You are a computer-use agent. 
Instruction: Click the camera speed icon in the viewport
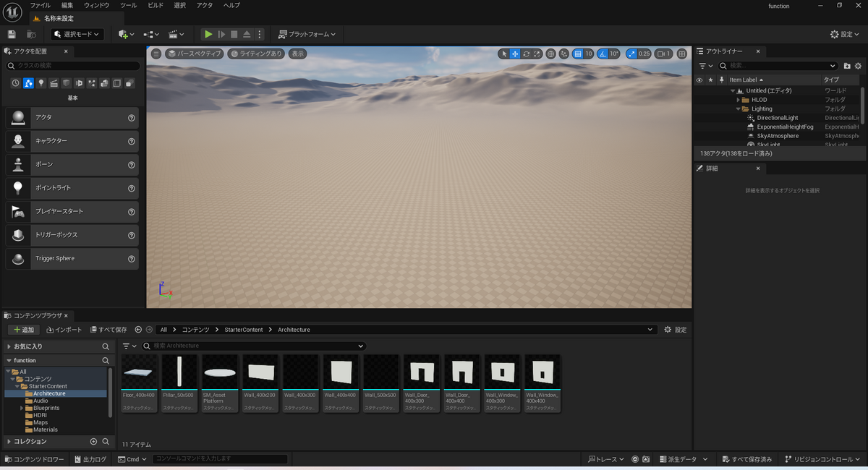tap(661, 54)
